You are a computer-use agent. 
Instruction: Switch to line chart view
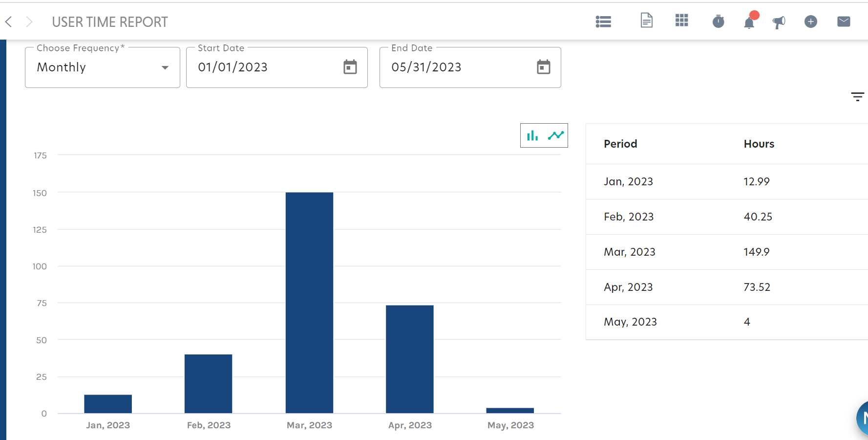(x=556, y=135)
